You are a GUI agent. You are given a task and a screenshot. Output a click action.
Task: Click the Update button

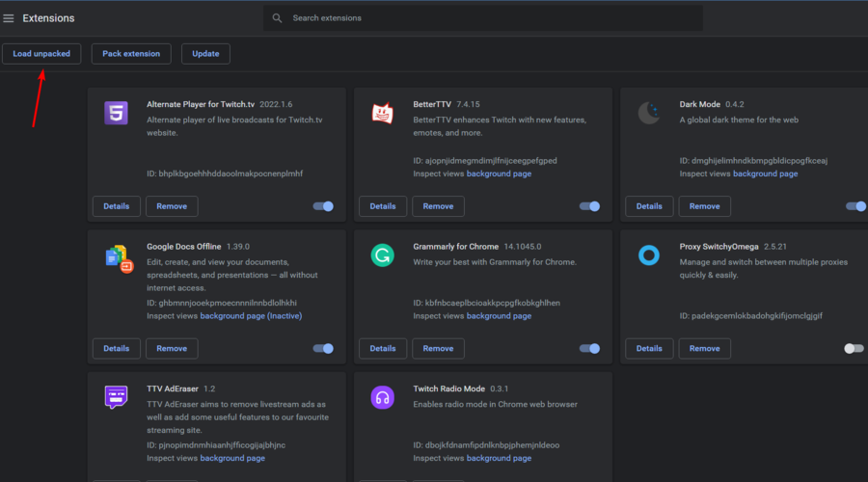pos(205,54)
